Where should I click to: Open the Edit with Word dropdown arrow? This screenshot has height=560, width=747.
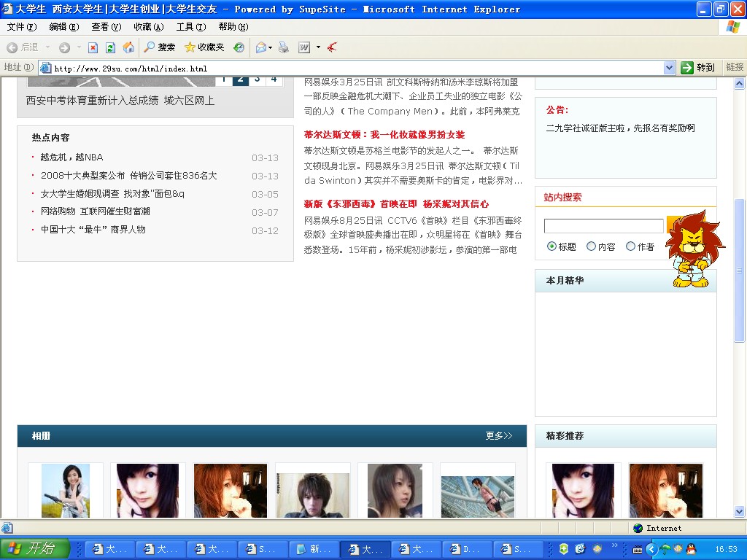[x=318, y=47]
